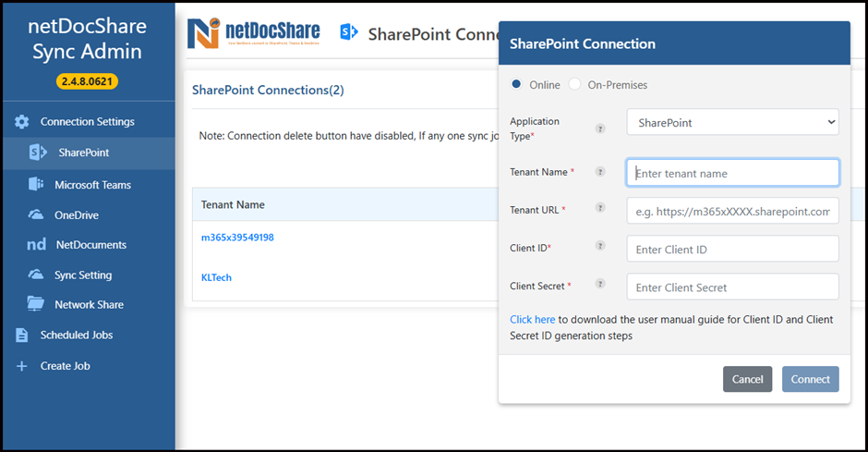The image size is (868, 452).
Task: Click the help icon next to Client ID
Action: 600,245
